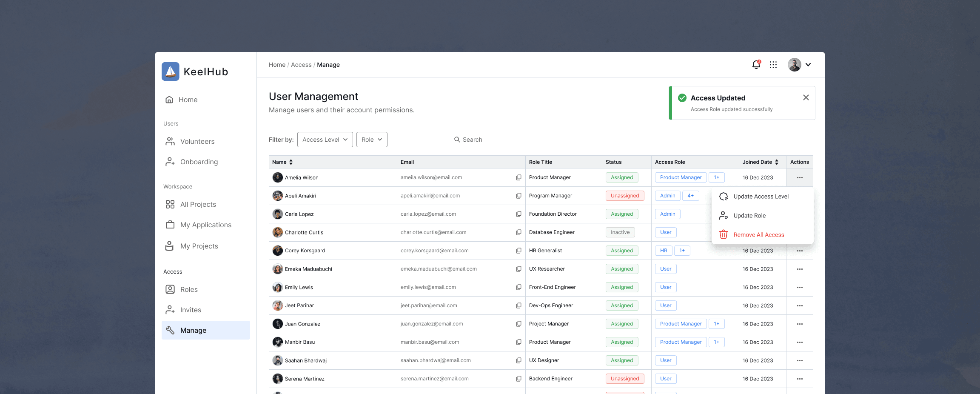Open the notifications bell icon
The width and height of the screenshot is (980, 394).
coord(756,65)
